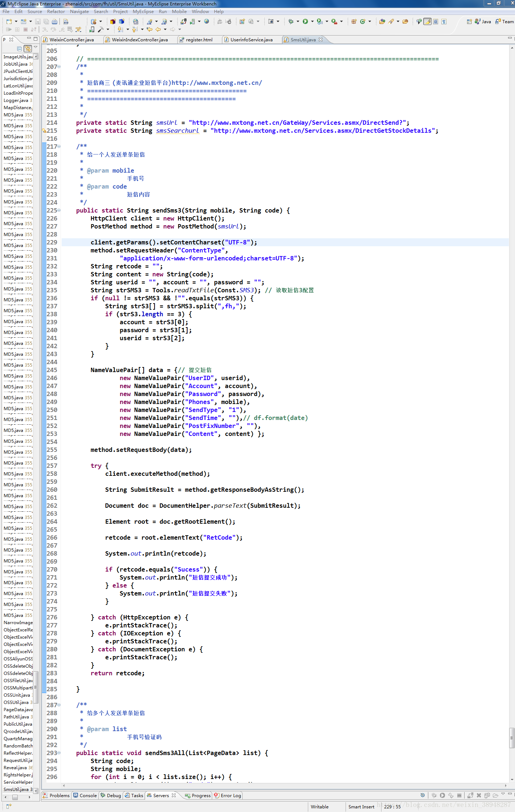
Task: Close the Servers view tab
Action: pyautogui.click(x=174, y=795)
